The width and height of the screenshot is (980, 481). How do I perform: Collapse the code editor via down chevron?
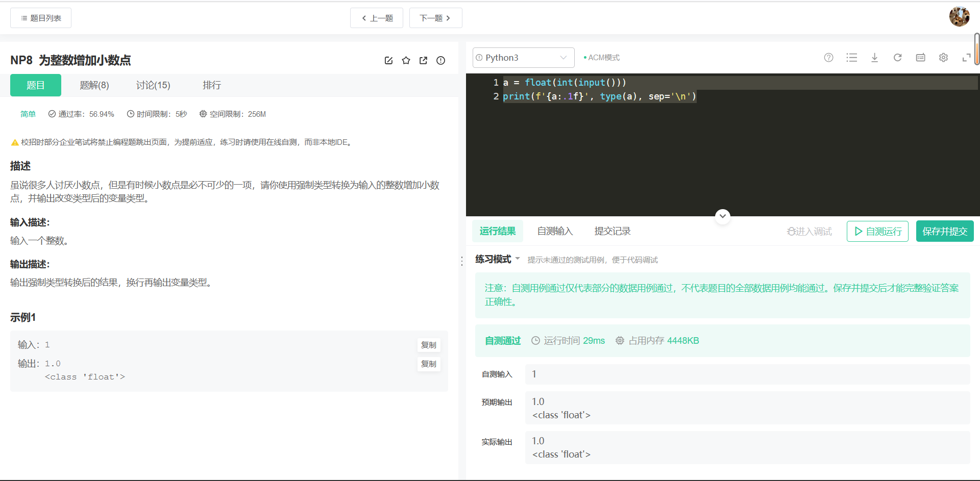[x=722, y=216]
